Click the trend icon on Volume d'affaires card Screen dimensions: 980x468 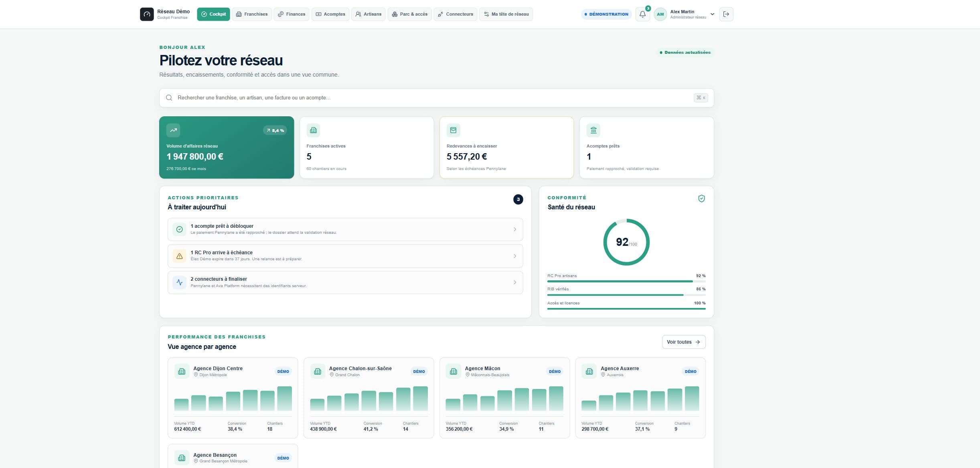pyautogui.click(x=173, y=130)
